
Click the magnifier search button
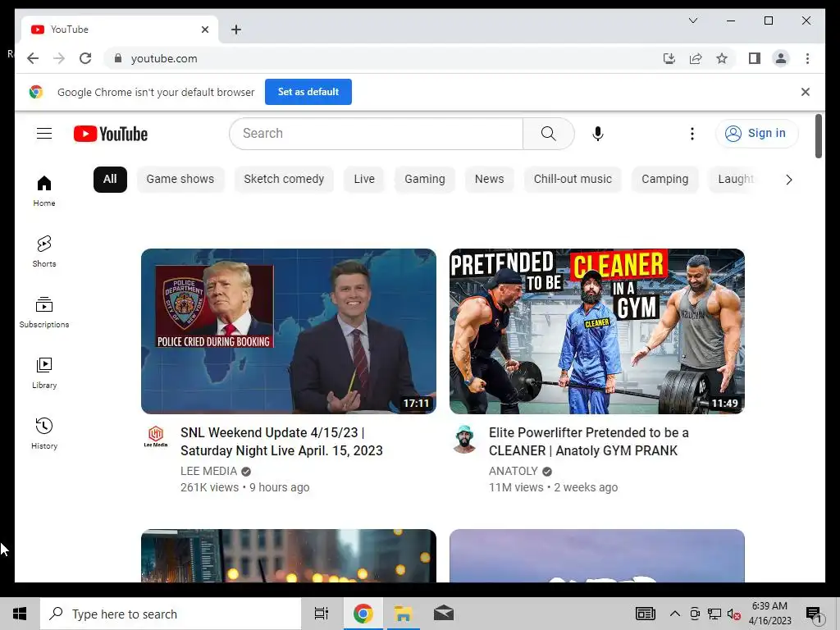pos(548,134)
